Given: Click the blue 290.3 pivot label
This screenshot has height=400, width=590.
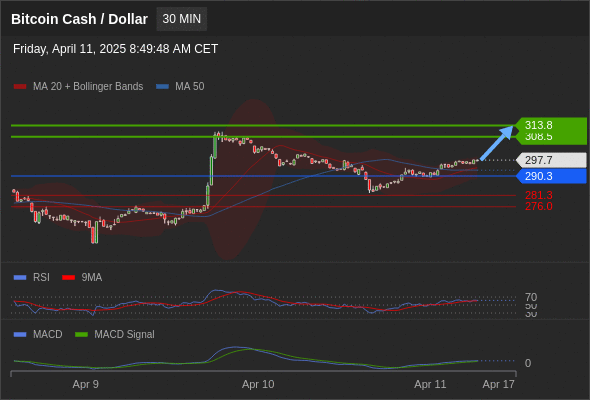Looking at the screenshot, I should coord(551,176).
